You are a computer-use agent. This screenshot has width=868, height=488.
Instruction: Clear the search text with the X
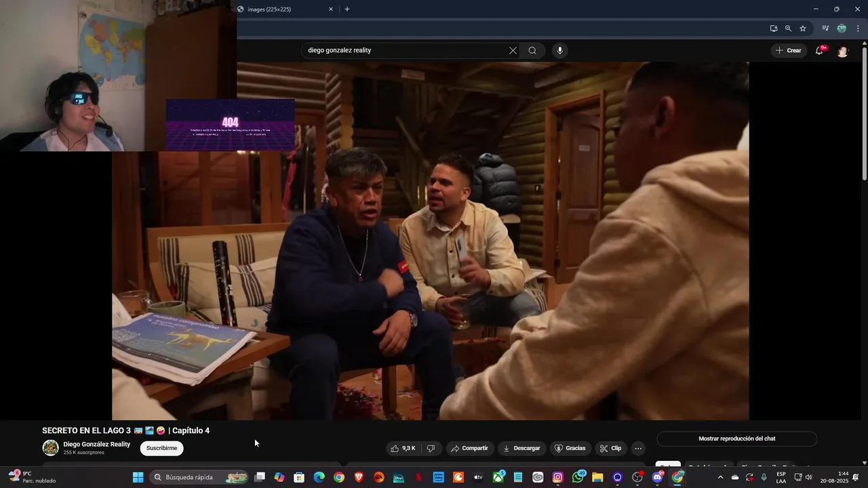click(513, 50)
